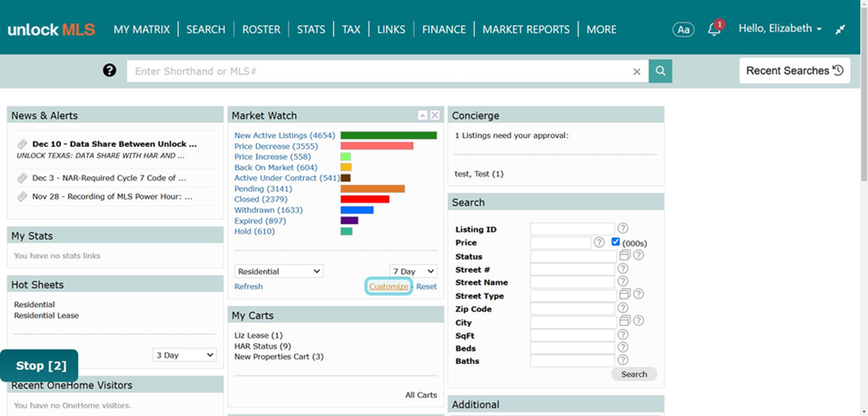Open the Listing ID help icon
The image size is (868, 416).
623,228
